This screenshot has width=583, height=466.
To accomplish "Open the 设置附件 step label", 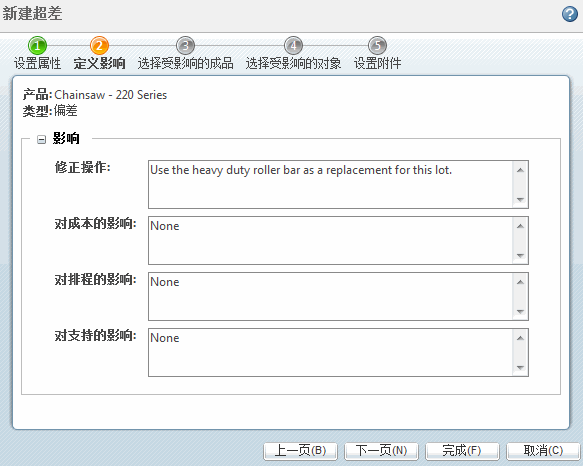I will pyautogui.click(x=377, y=63).
